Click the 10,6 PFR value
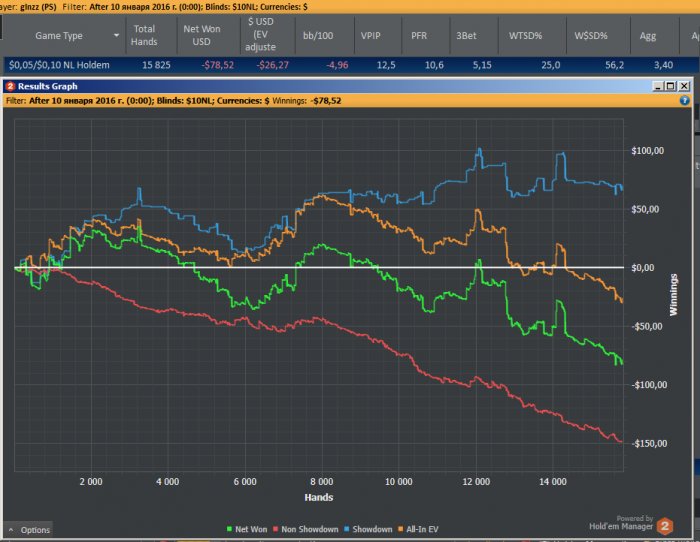The width and height of the screenshot is (700, 542). click(434, 65)
